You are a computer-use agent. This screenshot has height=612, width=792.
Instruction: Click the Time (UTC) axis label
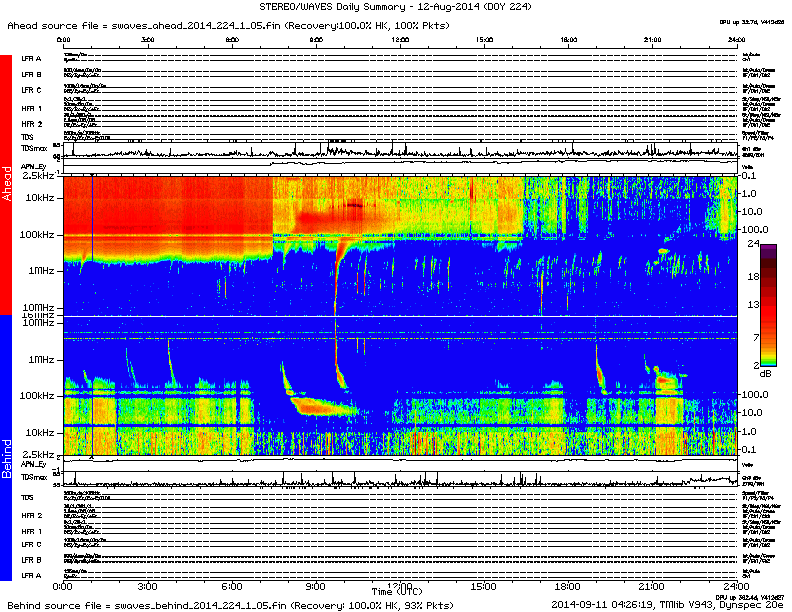(398, 591)
